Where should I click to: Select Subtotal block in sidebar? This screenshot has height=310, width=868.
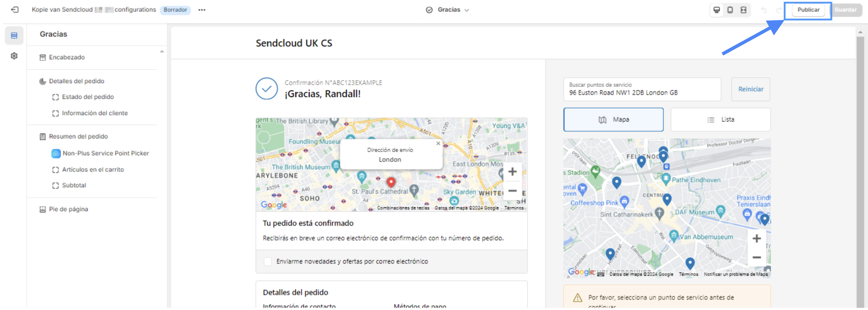(74, 185)
